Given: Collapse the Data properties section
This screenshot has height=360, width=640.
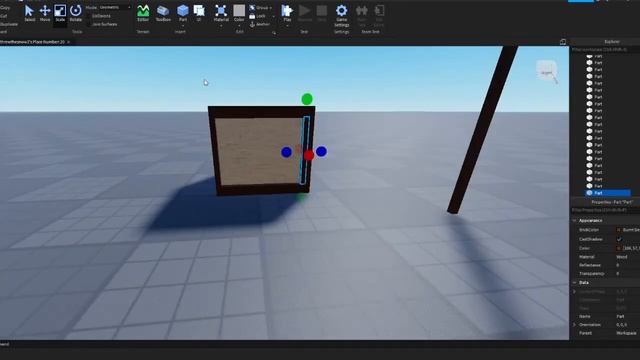Looking at the screenshot, I should [x=574, y=282].
